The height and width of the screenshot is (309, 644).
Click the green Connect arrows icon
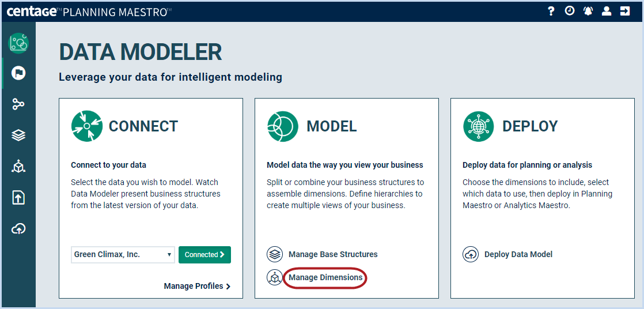coord(86,126)
